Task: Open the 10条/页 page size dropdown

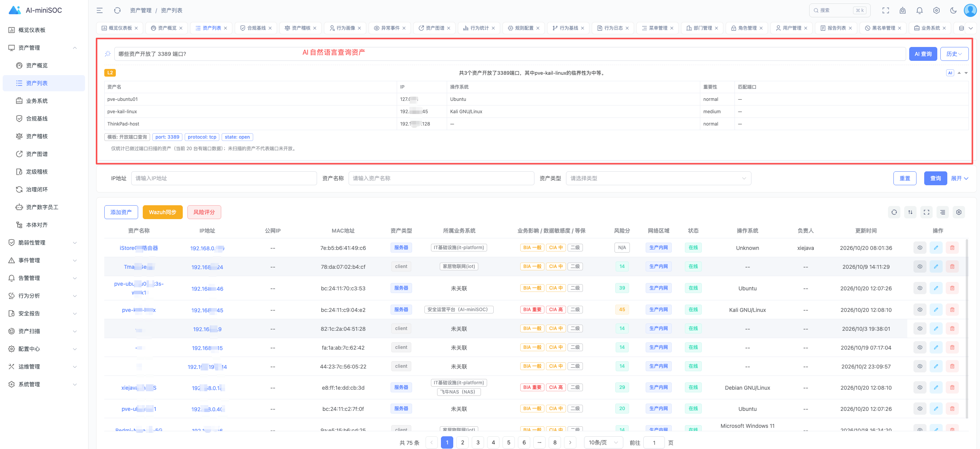Action: point(603,442)
